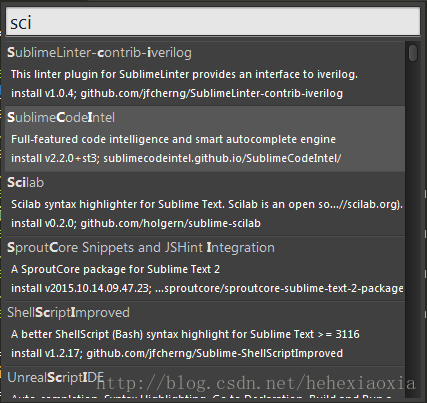The height and width of the screenshot is (403, 427).
Task: Click the github.com/jfcherng/SublimeLinter-contrib-iverilog install line
Action: pos(177,93)
